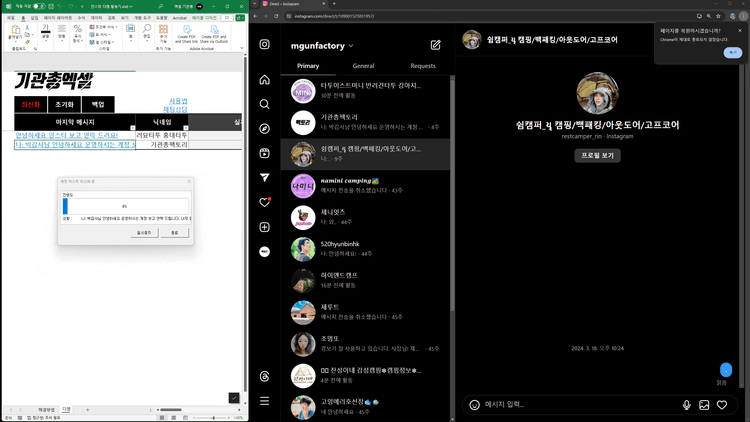750x422 pixels.
Task: Switch to the Requests inbox tab
Action: pos(423,66)
